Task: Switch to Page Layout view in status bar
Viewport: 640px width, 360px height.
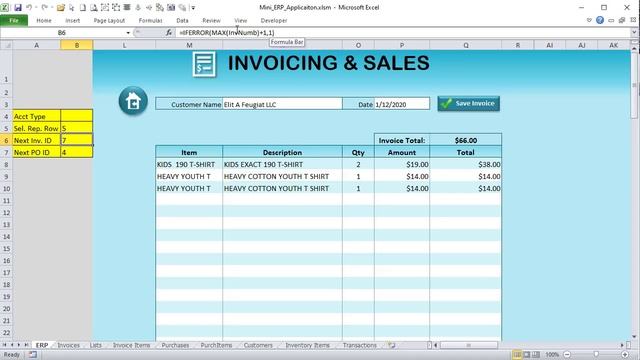Action: (x=527, y=355)
